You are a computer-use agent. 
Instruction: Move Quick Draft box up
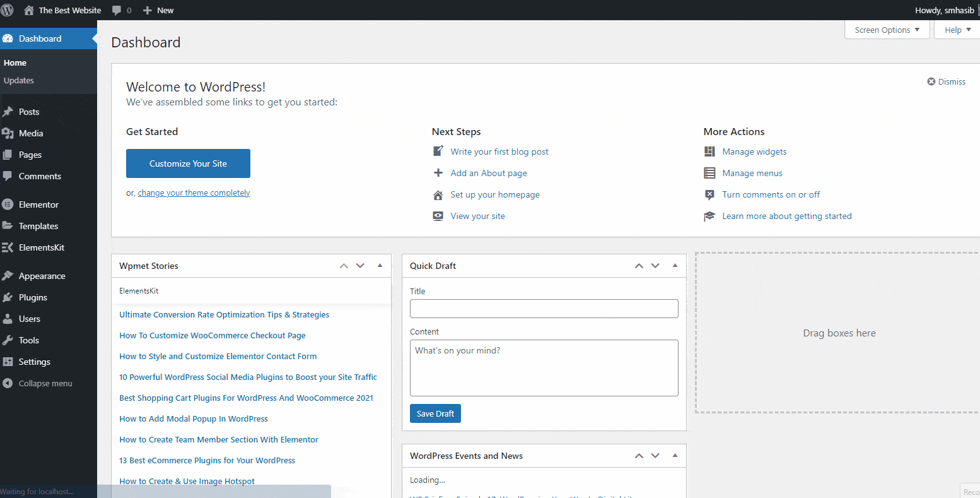tap(639, 266)
